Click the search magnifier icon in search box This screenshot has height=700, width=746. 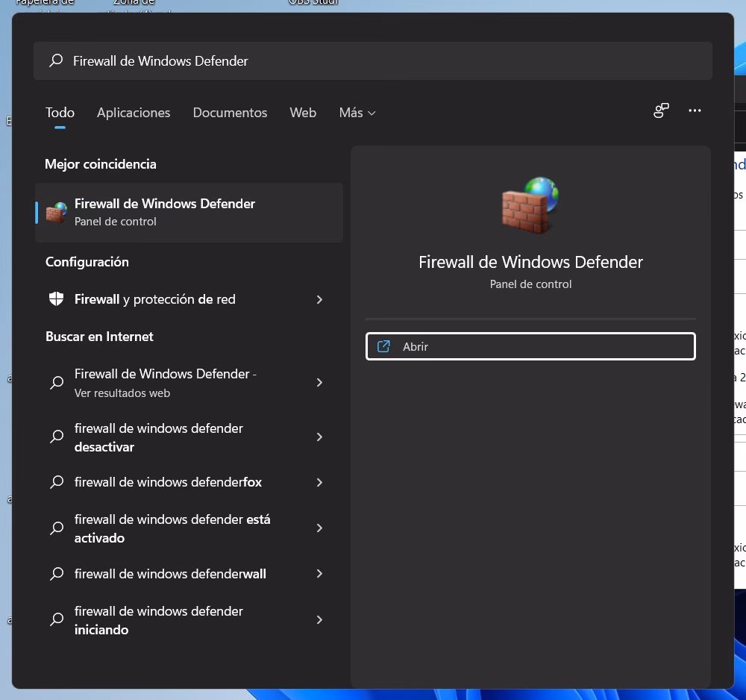point(56,61)
